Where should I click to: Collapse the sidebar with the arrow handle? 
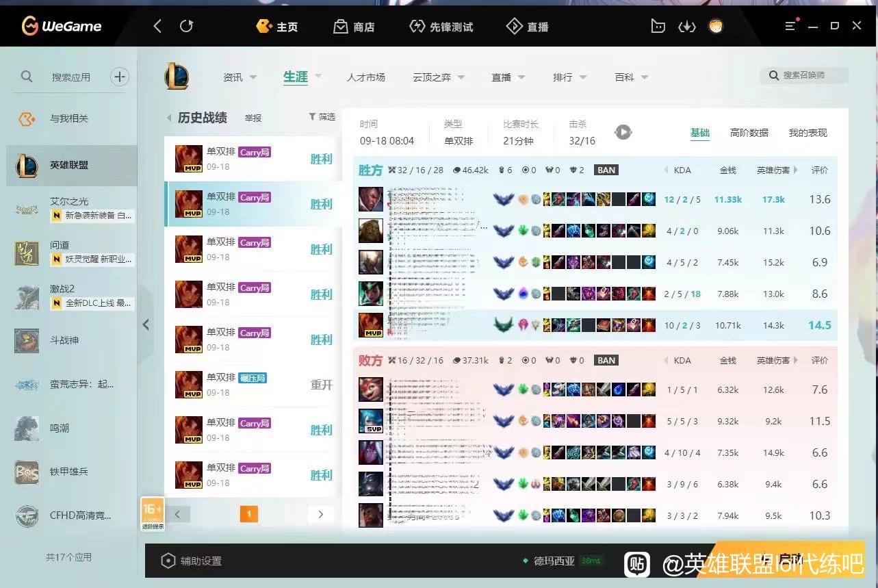[x=145, y=324]
